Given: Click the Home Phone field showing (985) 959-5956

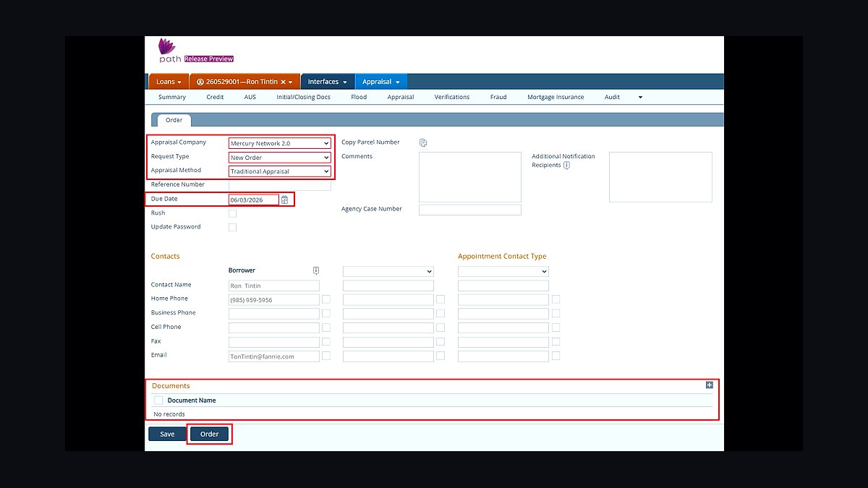Looking at the screenshot, I should click(274, 299).
